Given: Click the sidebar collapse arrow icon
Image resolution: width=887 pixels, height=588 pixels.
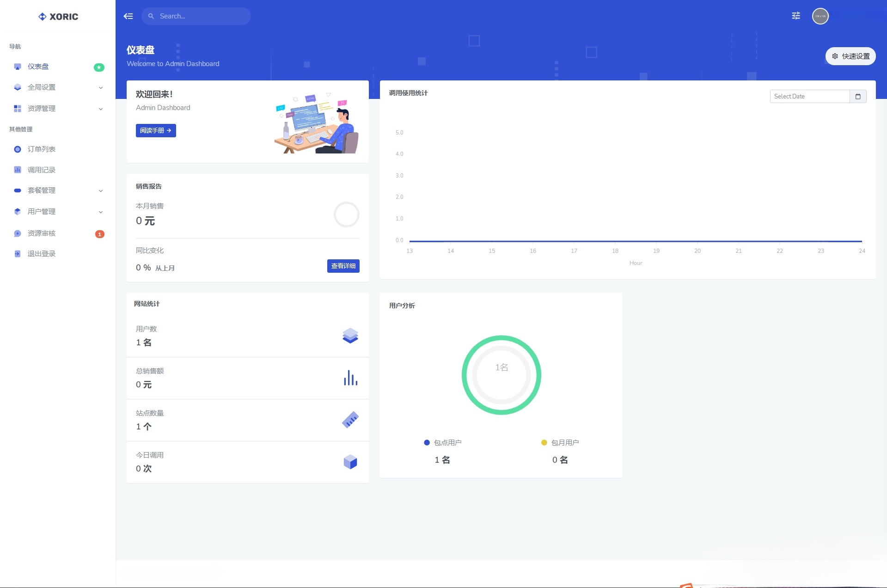Looking at the screenshot, I should tap(128, 16).
